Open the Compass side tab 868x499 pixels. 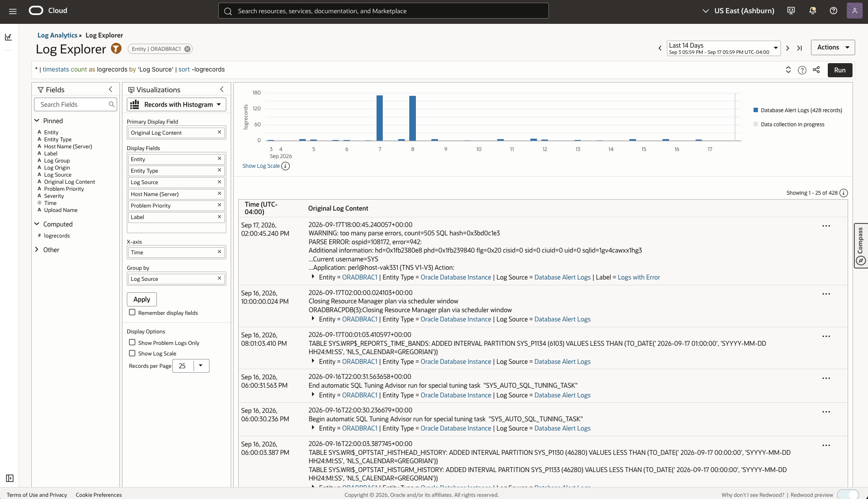click(861, 246)
